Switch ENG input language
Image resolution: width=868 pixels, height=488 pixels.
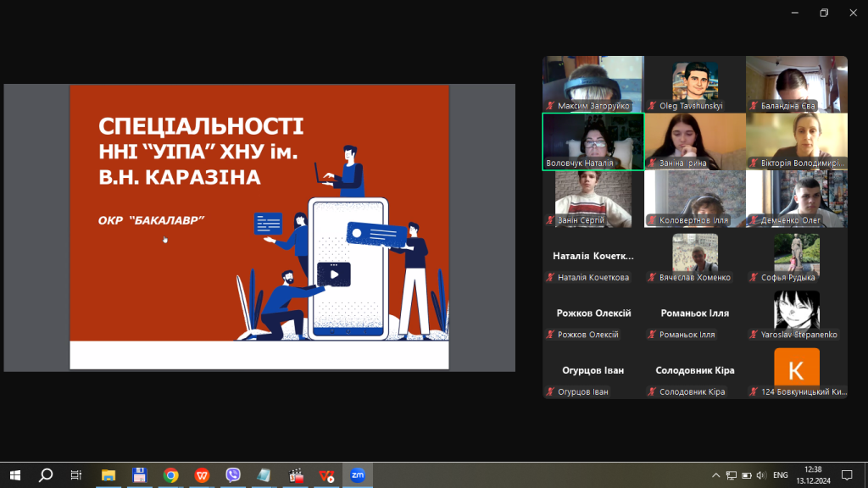click(781, 475)
